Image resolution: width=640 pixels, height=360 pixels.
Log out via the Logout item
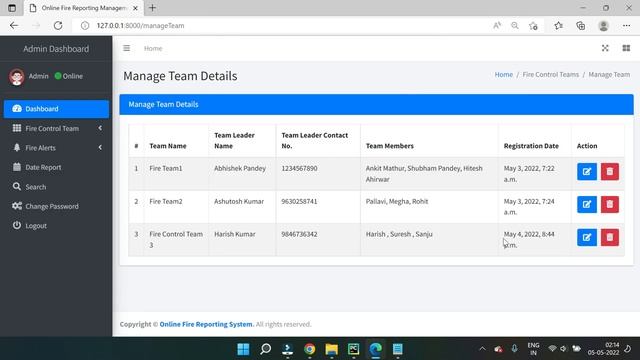(x=56, y=226)
